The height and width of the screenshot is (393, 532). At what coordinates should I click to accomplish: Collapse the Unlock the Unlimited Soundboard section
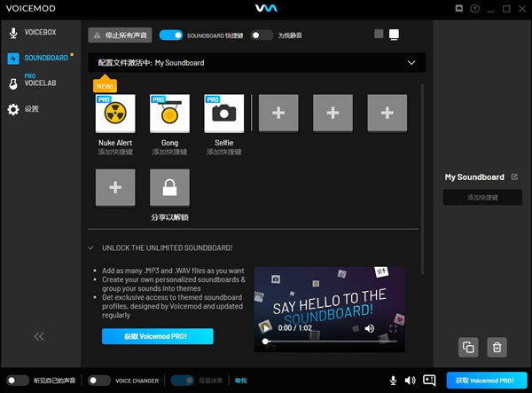pos(91,248)
